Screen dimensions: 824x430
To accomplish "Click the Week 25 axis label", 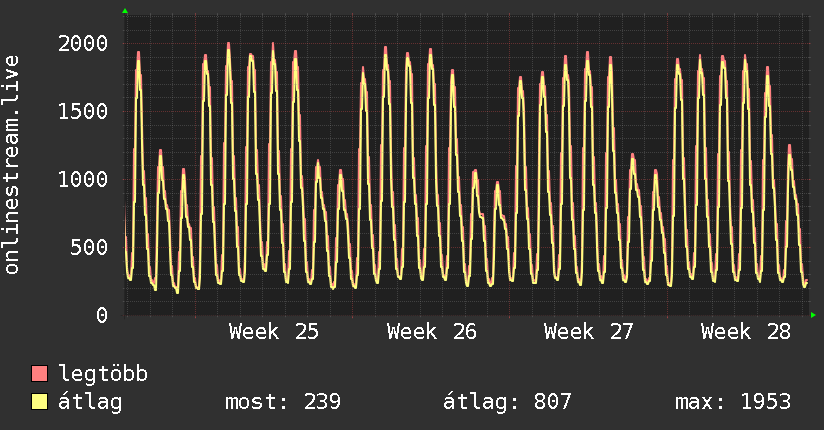I will (274, 332).
